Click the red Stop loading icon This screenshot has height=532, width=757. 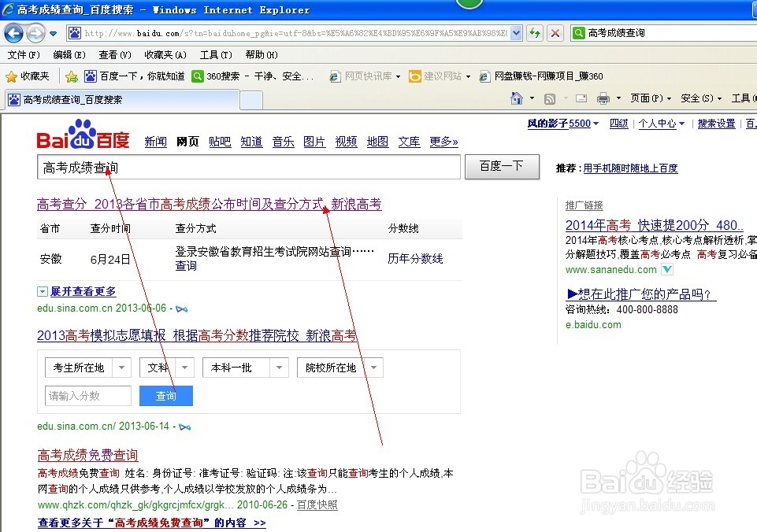(555, 33)
